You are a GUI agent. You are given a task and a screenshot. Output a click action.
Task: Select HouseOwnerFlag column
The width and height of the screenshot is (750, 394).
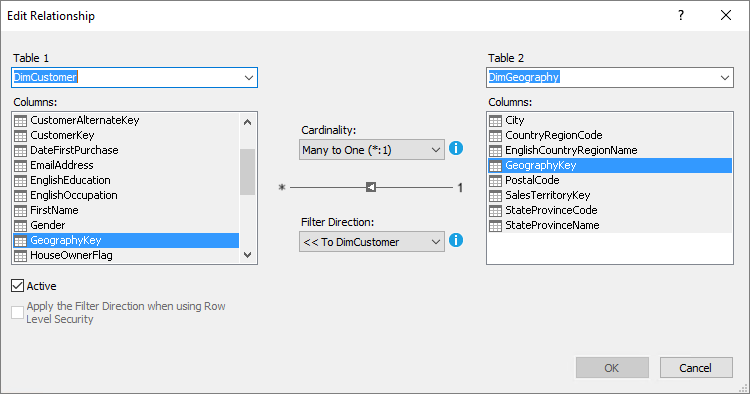tap(126, 255)
